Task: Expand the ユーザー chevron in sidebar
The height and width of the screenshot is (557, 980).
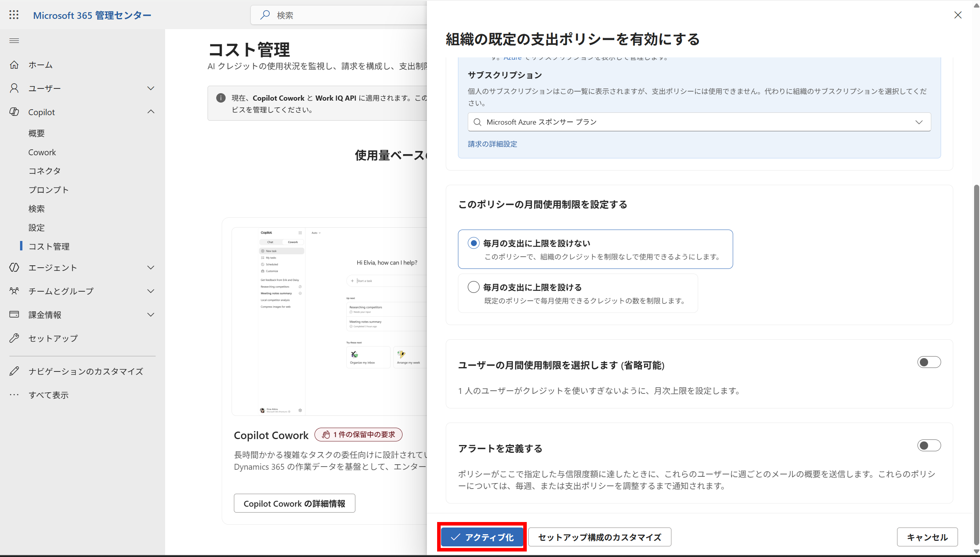Action: (x=151, y=88)
